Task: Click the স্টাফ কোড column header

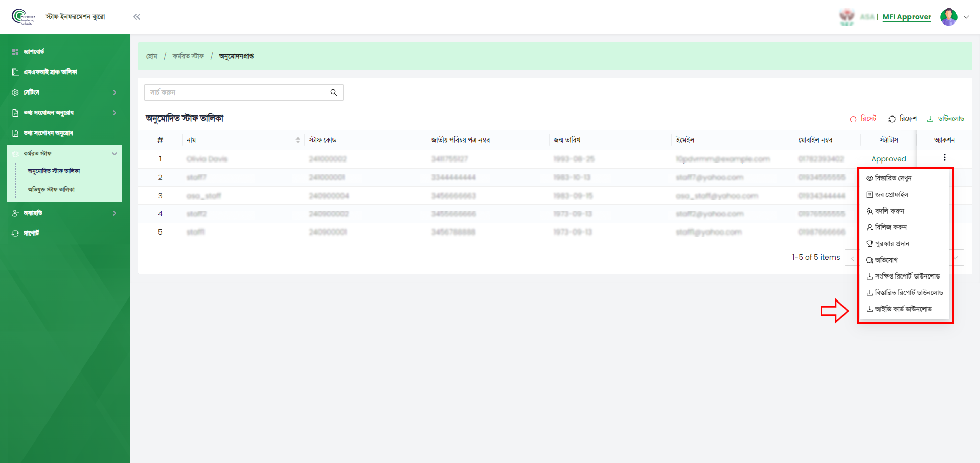Action: (x=323, y=140)
